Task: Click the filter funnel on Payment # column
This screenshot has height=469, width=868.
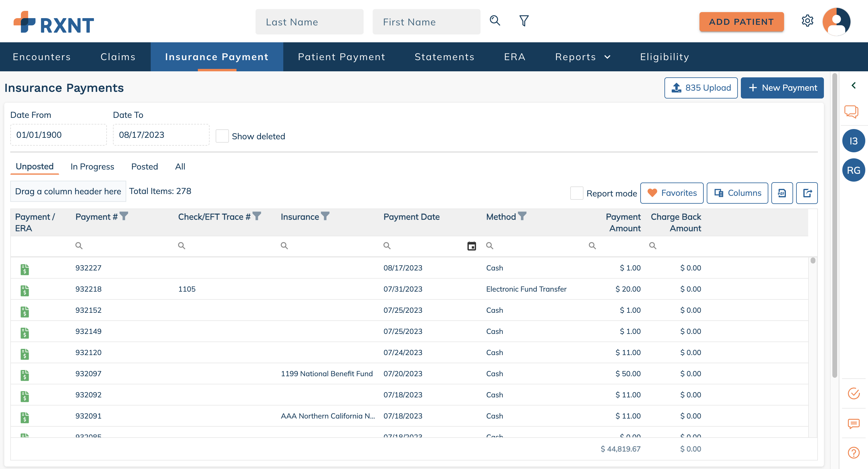Action: (x=124, y=216)
